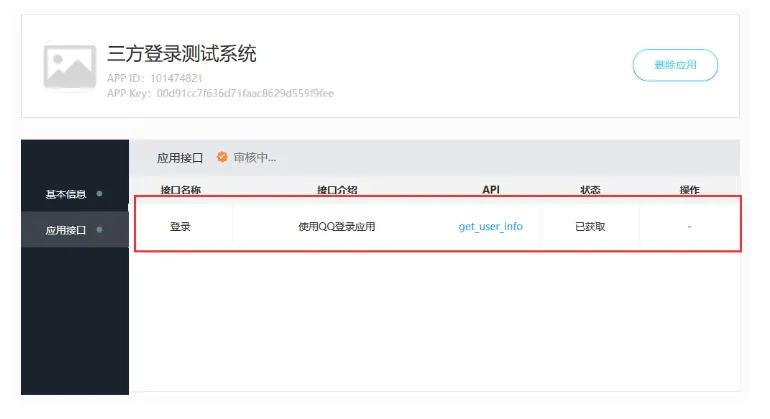Image resolution: width=770 pixels, height=419 pixels.
Task: Click the 使用QQ登录应用 description cell
Action: pos(337,226)
